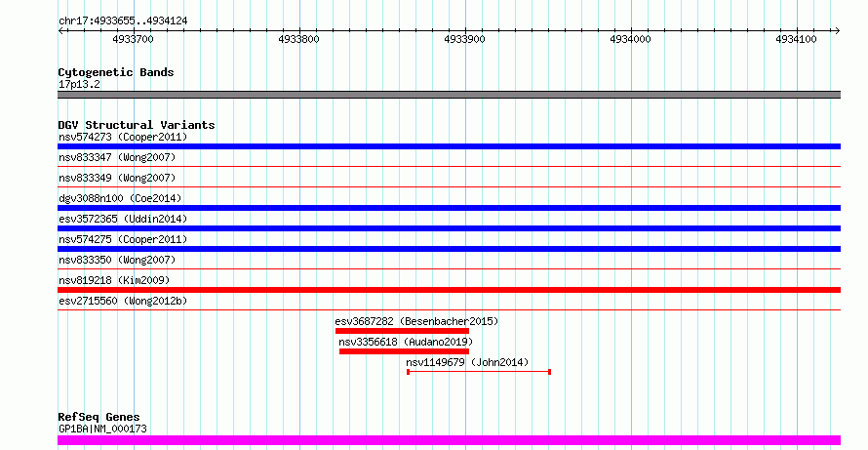Select the blue bar under dgv3088n100
Viewport: 868px width, 450px height.
tap(449, 208)
